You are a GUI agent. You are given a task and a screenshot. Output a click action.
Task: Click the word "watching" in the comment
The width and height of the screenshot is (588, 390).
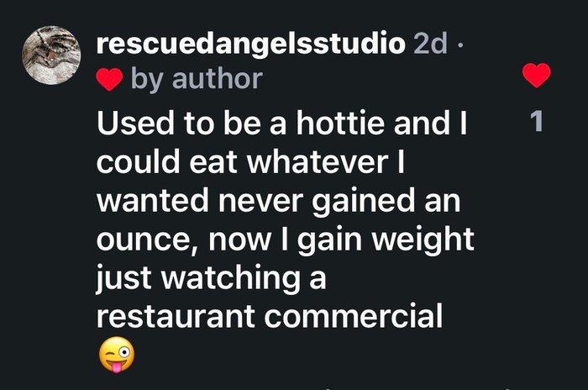tap(231, 280)
